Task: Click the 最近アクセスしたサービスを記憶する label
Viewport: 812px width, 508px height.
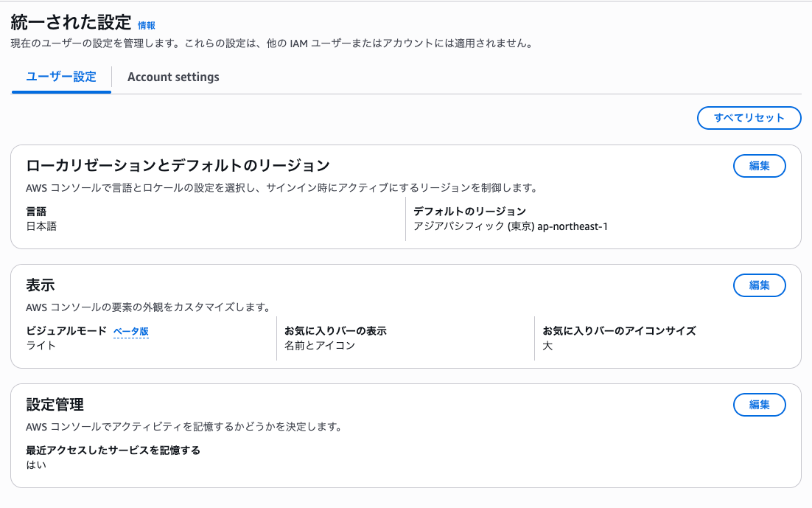Action: [x=113, y=450]
